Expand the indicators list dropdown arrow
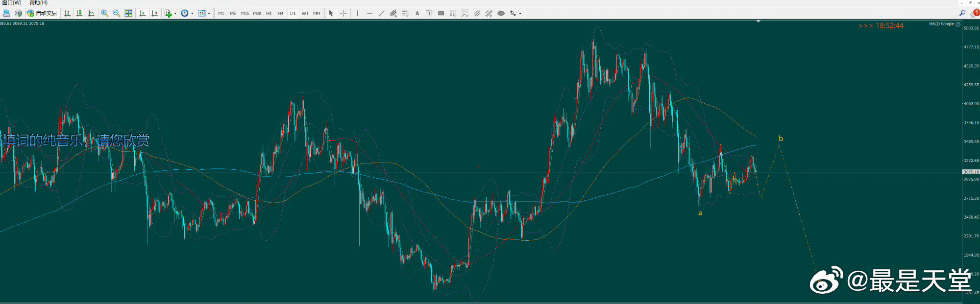The image size is (980, 304). (x=175, y=13)
